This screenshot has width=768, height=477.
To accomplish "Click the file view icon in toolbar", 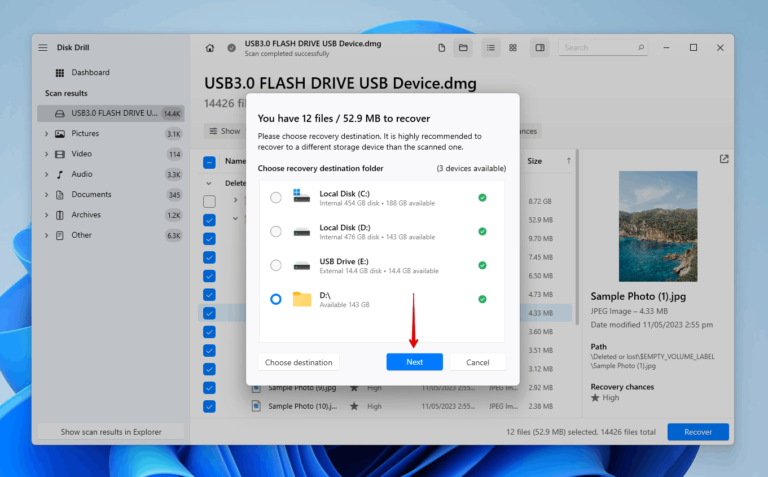I will [441, 48].
